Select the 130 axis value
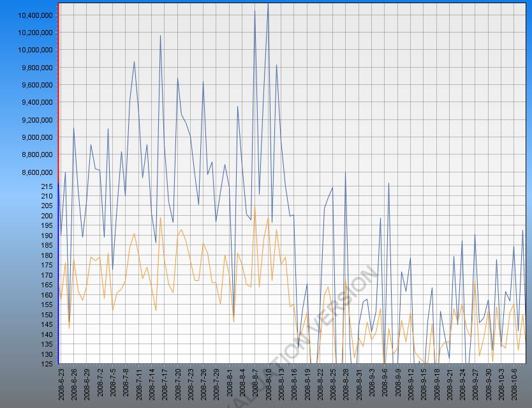The width and height of the screenshot is (532, 408). click(47, 354)
